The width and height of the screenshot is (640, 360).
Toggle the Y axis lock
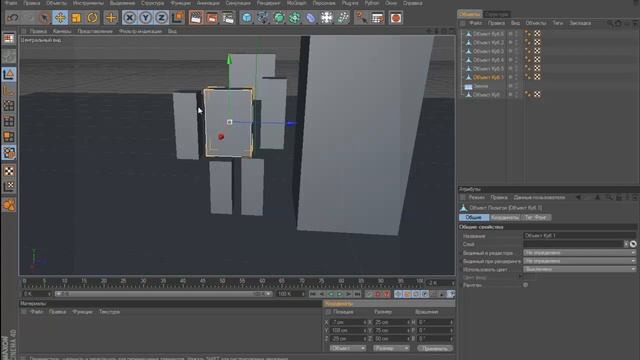coord(145,18)
